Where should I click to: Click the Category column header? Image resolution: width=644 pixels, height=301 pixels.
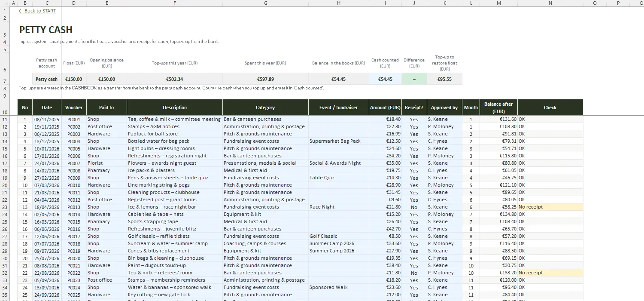pyautogui.click(x=265, y=107)
